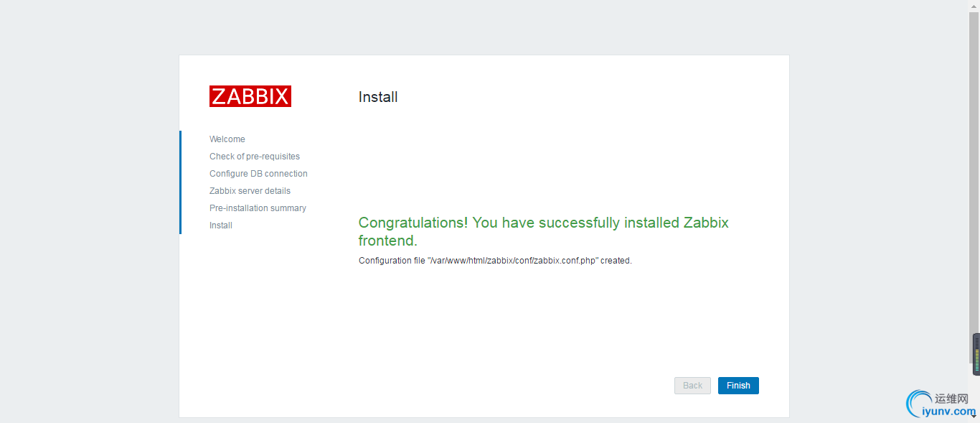
Task: Click the dark meter widget on right edge
Action: point(976,354)
